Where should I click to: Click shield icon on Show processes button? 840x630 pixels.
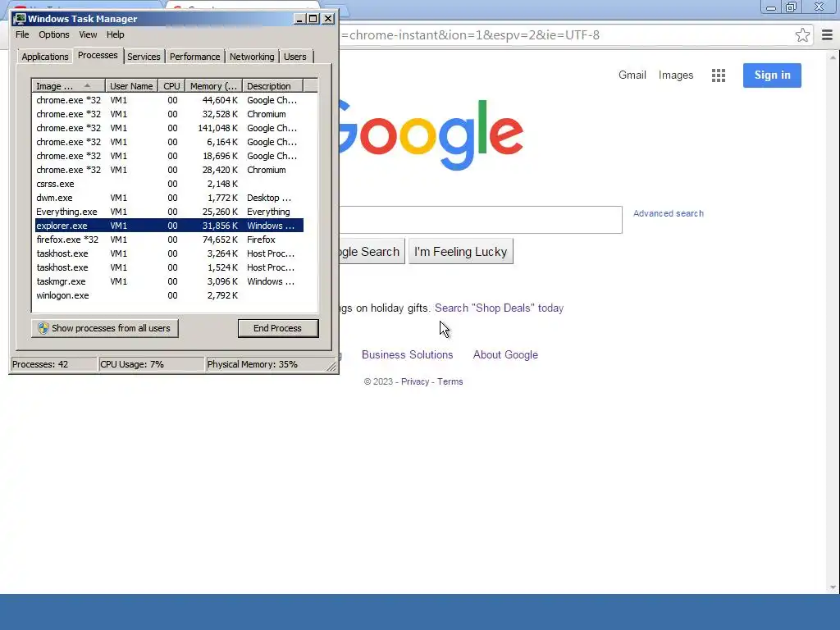pyautogui.click(x=43, y=328)
